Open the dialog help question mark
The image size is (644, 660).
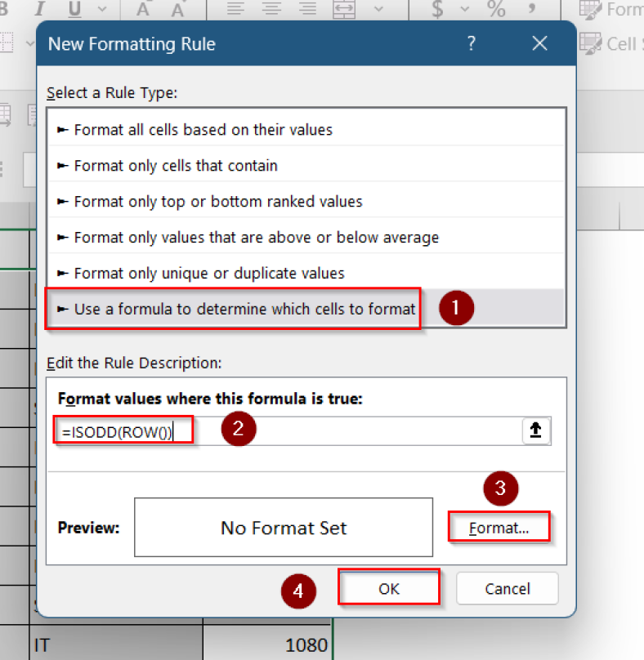(x=472, y=44)
